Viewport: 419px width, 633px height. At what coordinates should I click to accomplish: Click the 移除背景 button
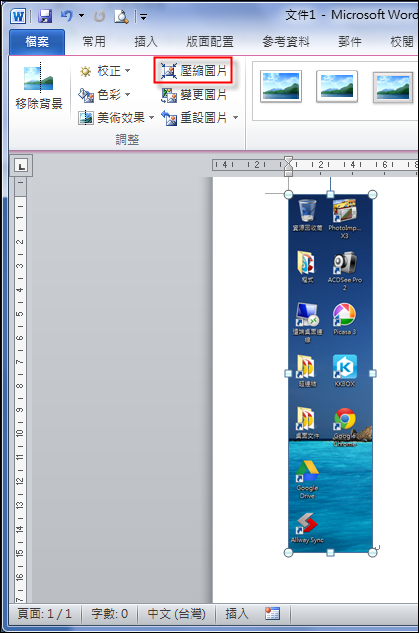(x=39, y=87)
